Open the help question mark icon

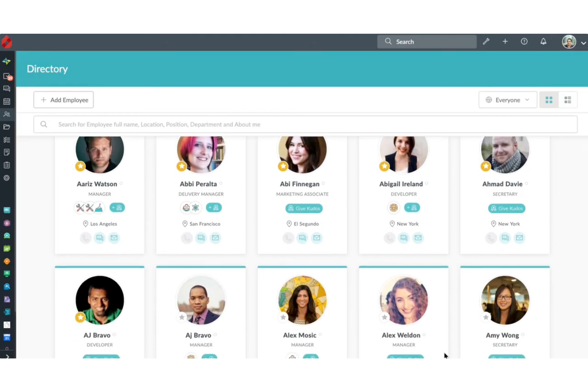(524, 41)
